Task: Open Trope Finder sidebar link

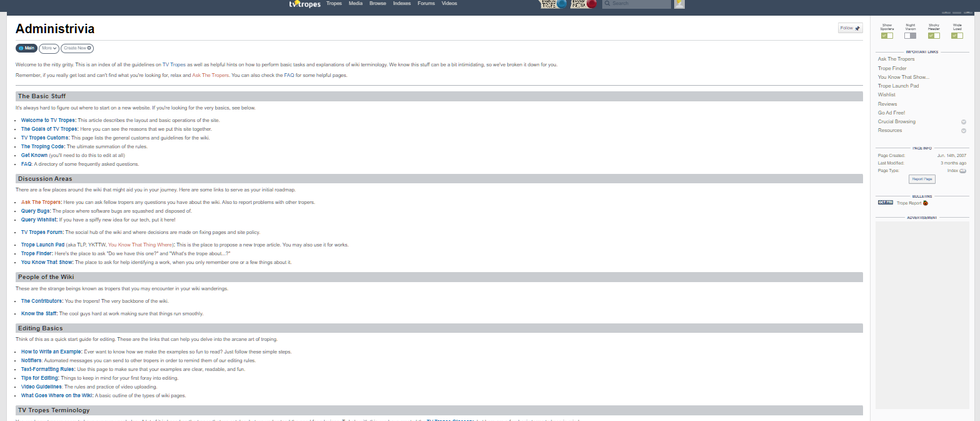Action: click(892, 68)
